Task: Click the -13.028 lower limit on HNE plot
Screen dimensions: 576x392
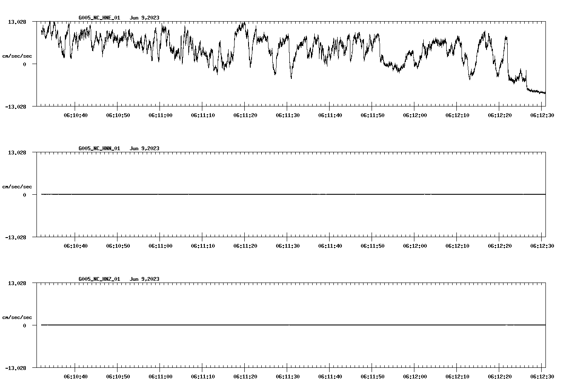Action: click(16, 107)
